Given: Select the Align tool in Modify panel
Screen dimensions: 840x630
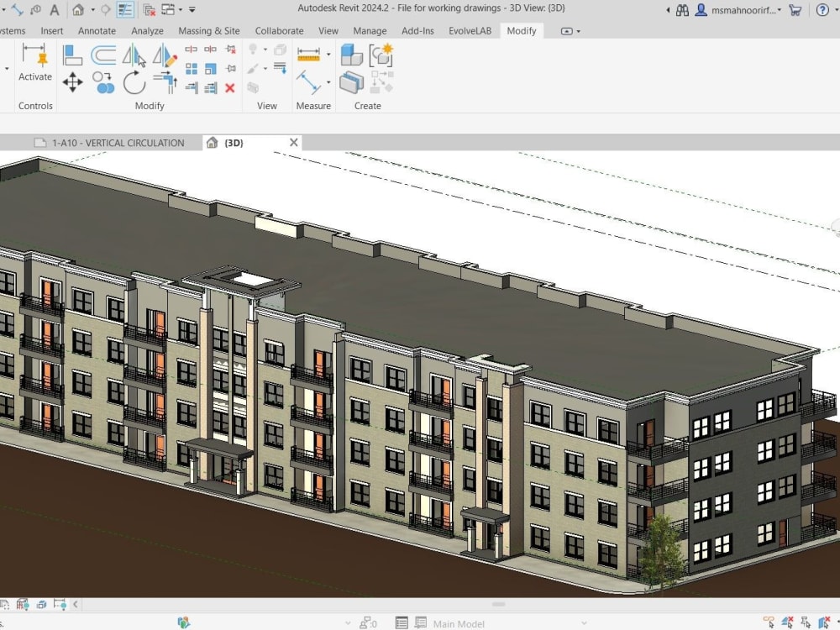Looking at the screenshot, I should [72, 54].
